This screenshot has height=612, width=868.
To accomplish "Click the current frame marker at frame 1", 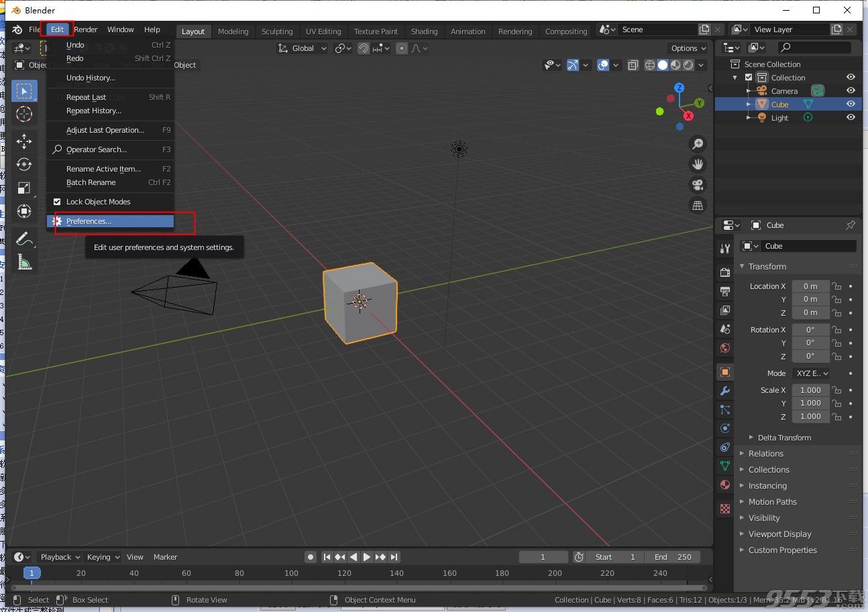I will point(31,573).
